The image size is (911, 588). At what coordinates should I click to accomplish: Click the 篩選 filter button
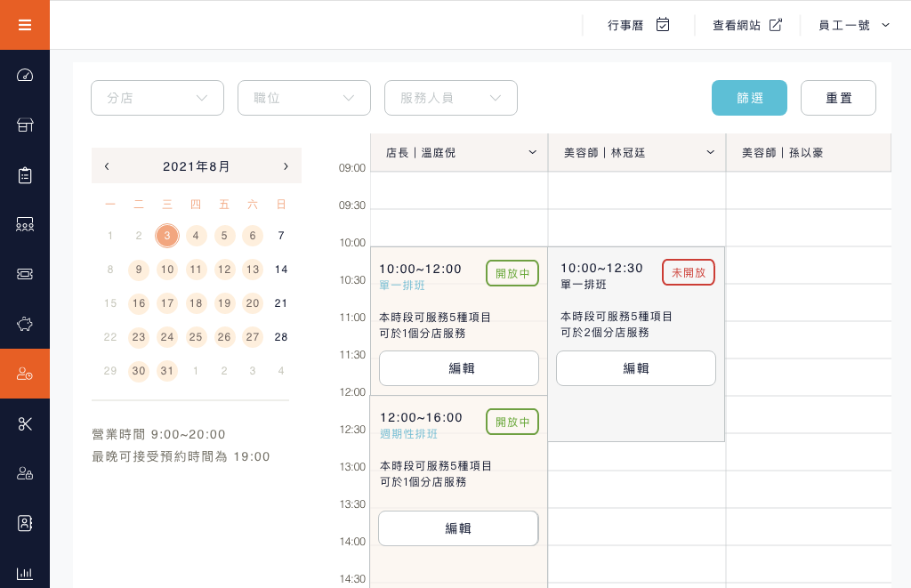[x=749, y=98]
